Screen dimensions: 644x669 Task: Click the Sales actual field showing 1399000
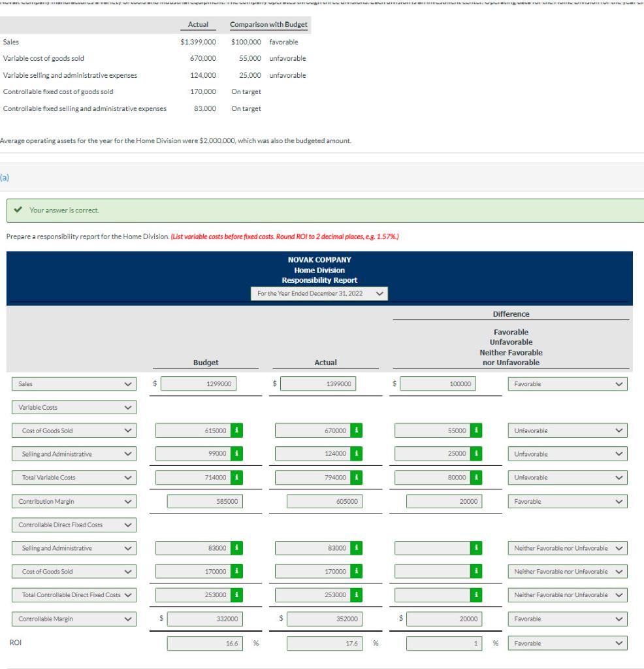(318, 383)
